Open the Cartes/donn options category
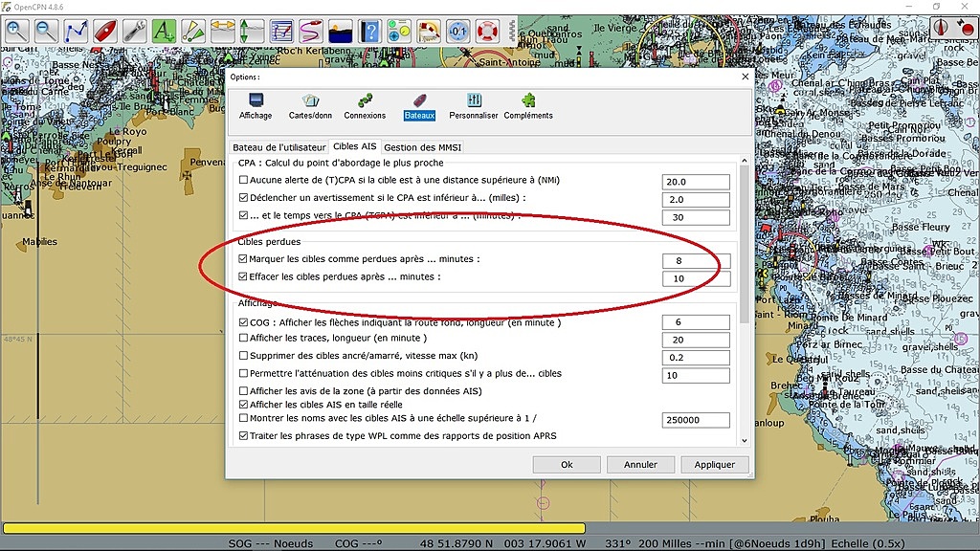Viewport: 980px width, 551px height. coord(310,106)
